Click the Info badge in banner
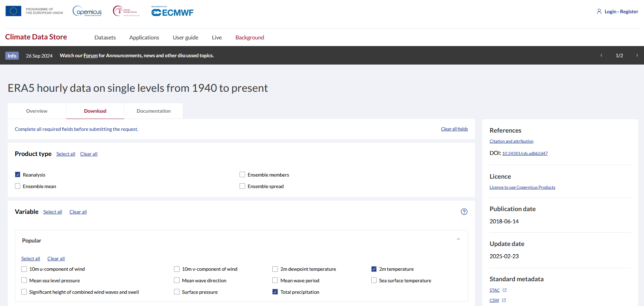Screen dimensions: 644x306 (x=12, y=56)
